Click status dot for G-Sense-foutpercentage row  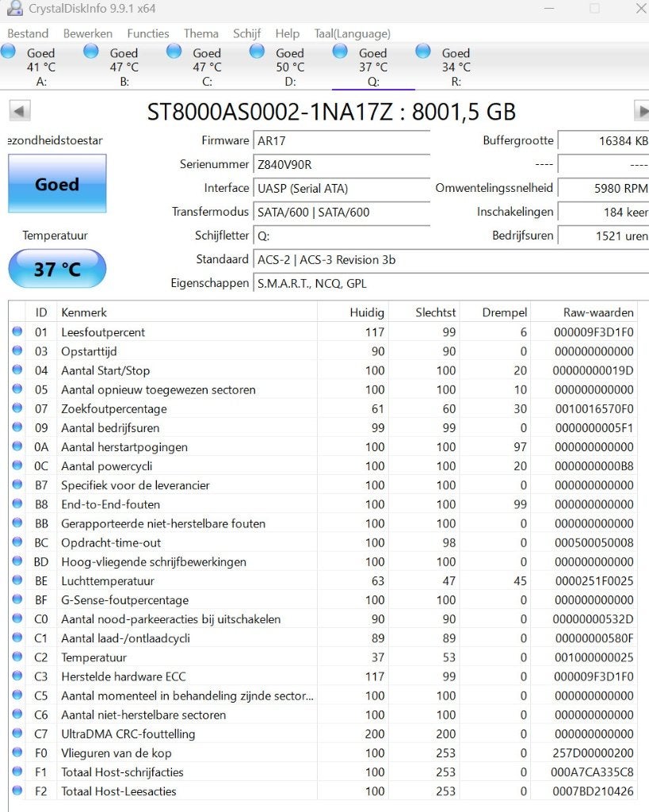point(17,599)
